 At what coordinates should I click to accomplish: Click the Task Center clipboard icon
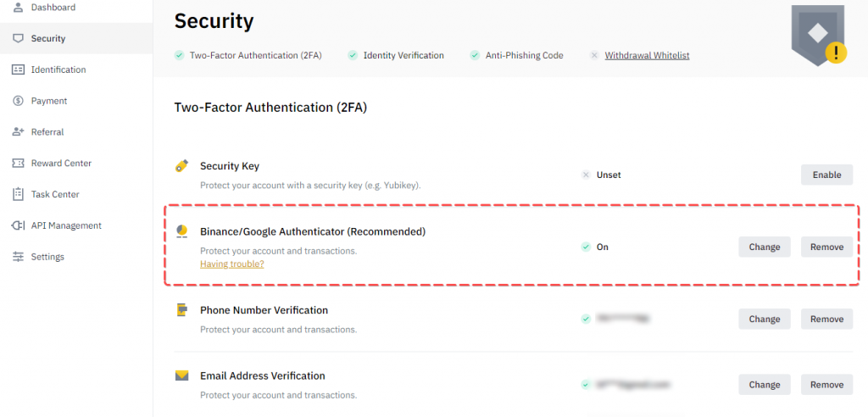(19, 194)
